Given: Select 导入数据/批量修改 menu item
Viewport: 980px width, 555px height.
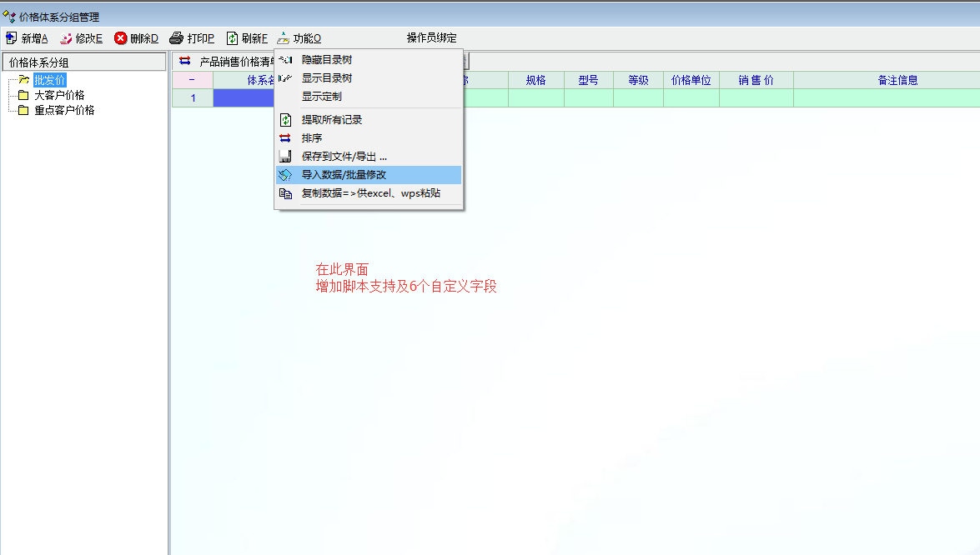Looking at the screenshot, I should [344, 175].
